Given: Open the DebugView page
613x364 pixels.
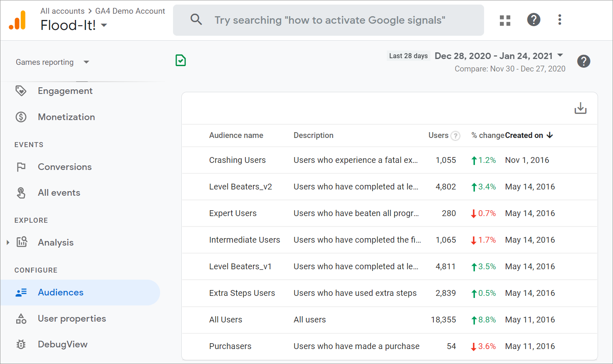Looking at the screenshot, I should tap(62, 344).
